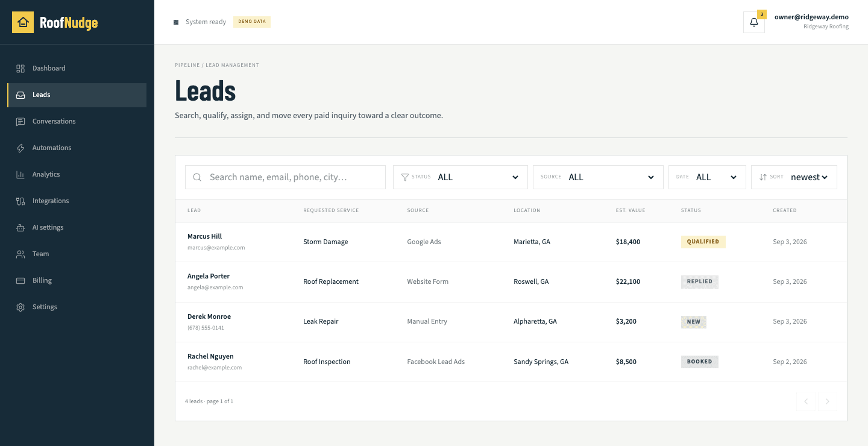Viewport: 868px width, 446px height.
Task: Click the Automations lightning bolt icon
Action: tap(20, 148)
